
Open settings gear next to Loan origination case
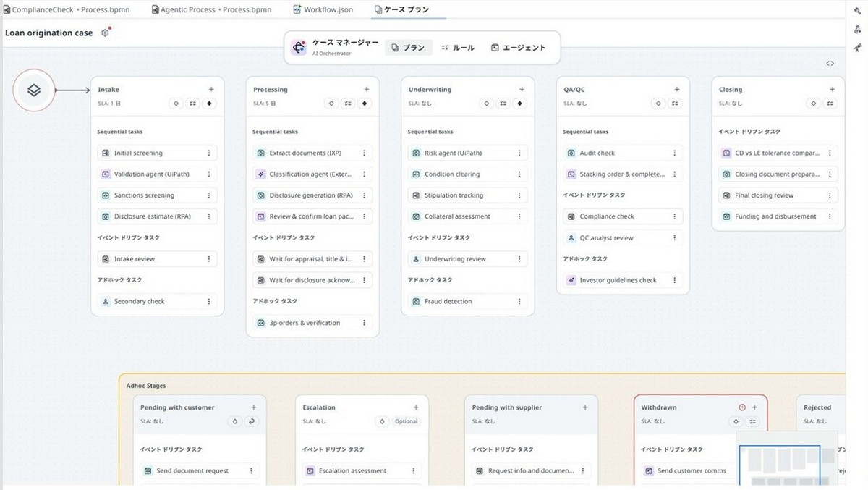(x=106, y=33)
